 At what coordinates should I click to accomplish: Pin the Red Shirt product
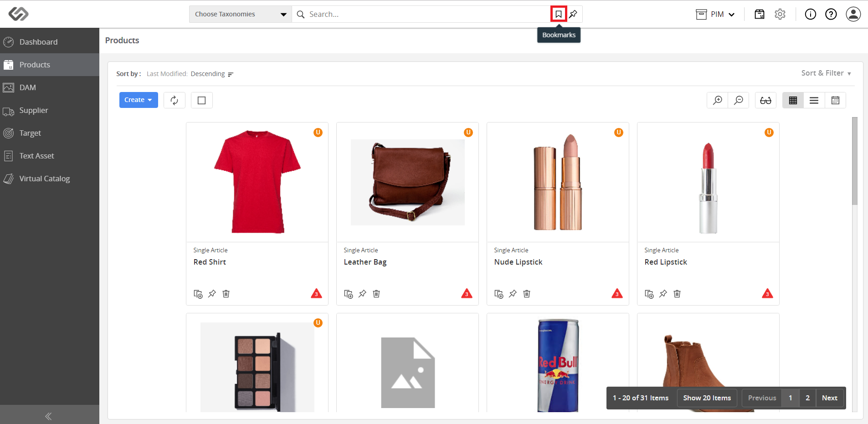(x=212, y=294)
